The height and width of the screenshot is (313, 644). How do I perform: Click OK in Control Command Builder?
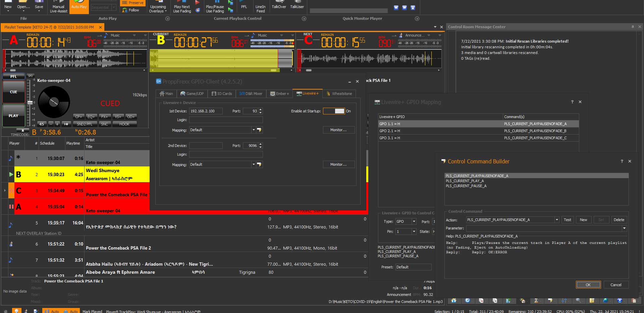[x=588, y=285]
